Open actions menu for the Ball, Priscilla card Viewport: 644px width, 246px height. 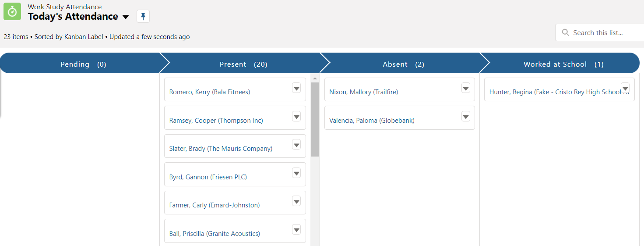point(296,230)
